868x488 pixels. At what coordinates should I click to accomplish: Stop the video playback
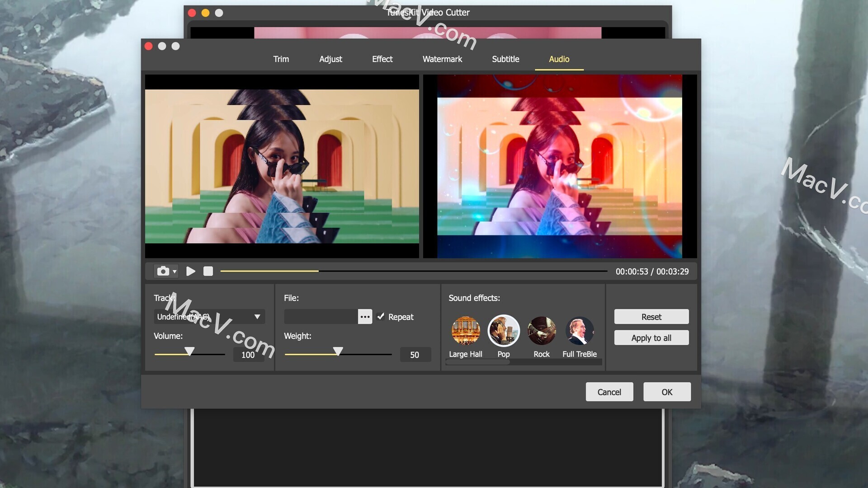pyautogui.click(x=208, y=271)
